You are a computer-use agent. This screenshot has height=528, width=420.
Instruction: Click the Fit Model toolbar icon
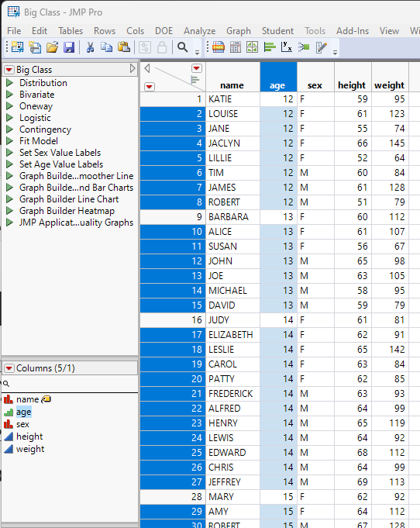tap(304, 47)
